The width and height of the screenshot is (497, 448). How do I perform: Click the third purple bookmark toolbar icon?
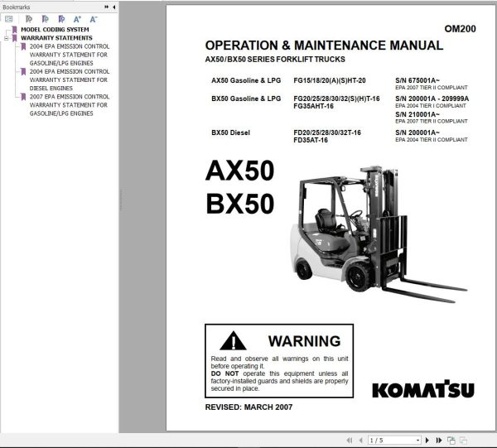(x=61, y=19)
